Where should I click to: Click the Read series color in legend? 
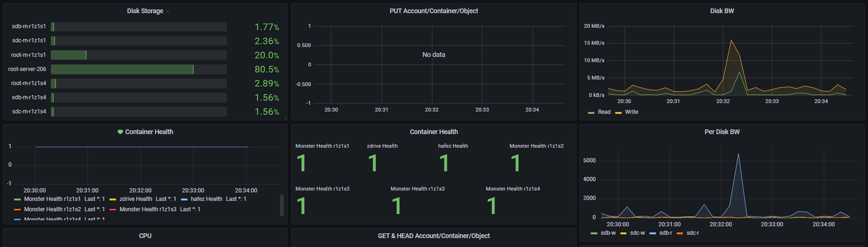(x=591, y=112)
